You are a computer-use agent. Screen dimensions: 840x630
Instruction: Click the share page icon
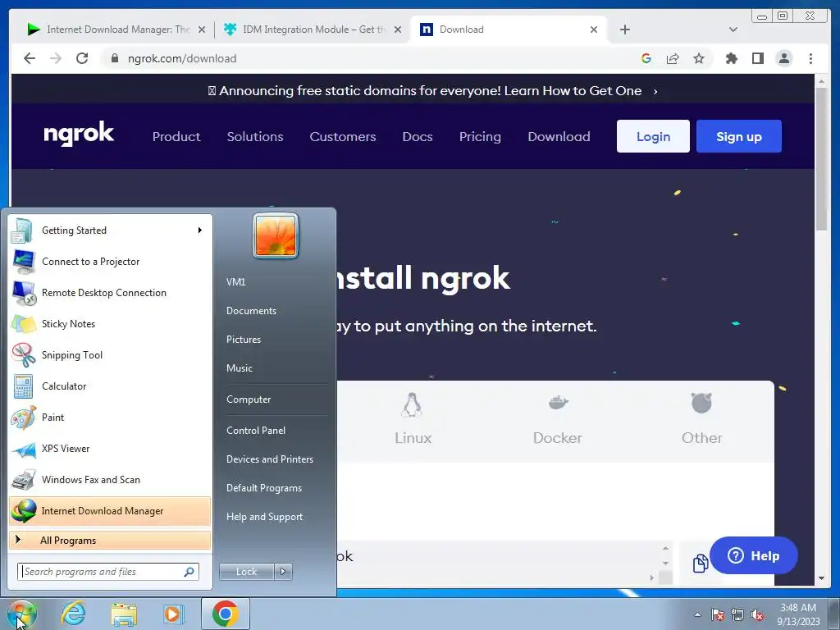(x=673, y=58)
